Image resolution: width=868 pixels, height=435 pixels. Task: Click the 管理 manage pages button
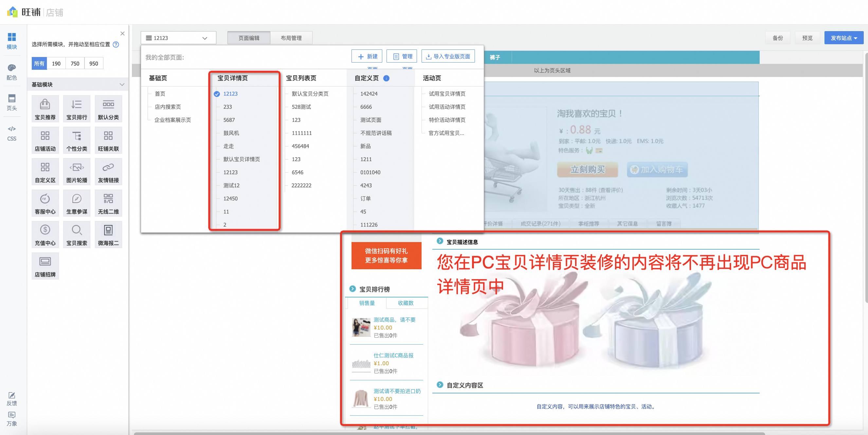coord(402,56)
